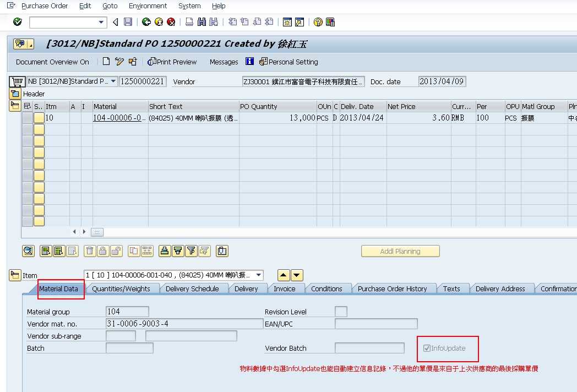Open the Environment menu
Viewport: 577px width, 392px height.
click(148, 6)
